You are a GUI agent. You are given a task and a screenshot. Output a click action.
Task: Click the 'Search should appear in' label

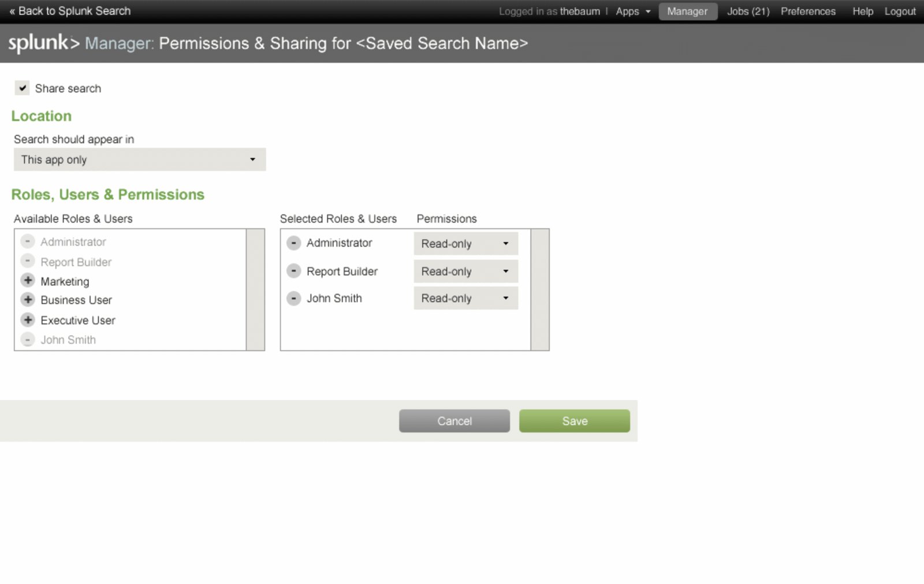[x=74, y=139]
